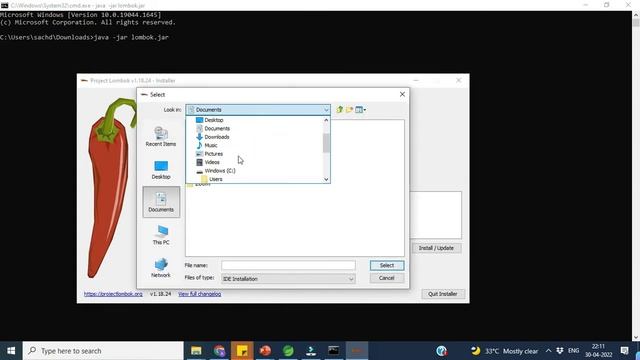Show hidden system tray icons
Image resolution: width=640 pixels, height=360 pixels.
click(x=548, y=351)
